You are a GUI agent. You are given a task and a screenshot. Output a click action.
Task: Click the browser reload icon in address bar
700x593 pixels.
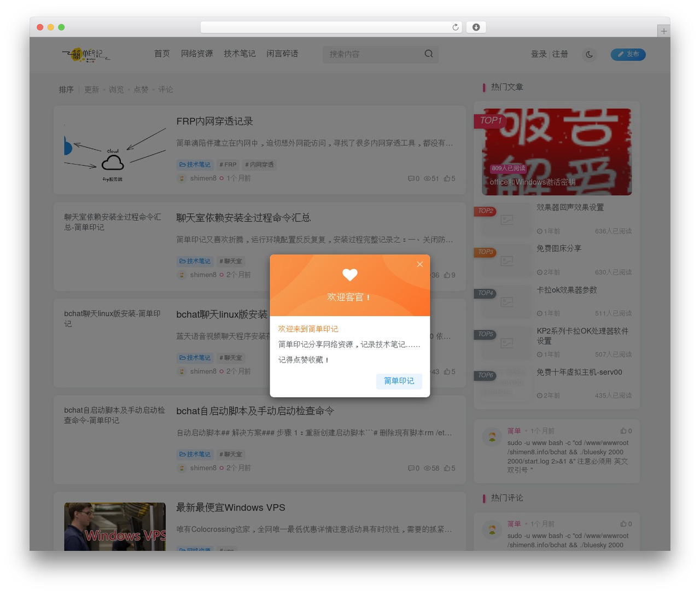tap(455, 27)
